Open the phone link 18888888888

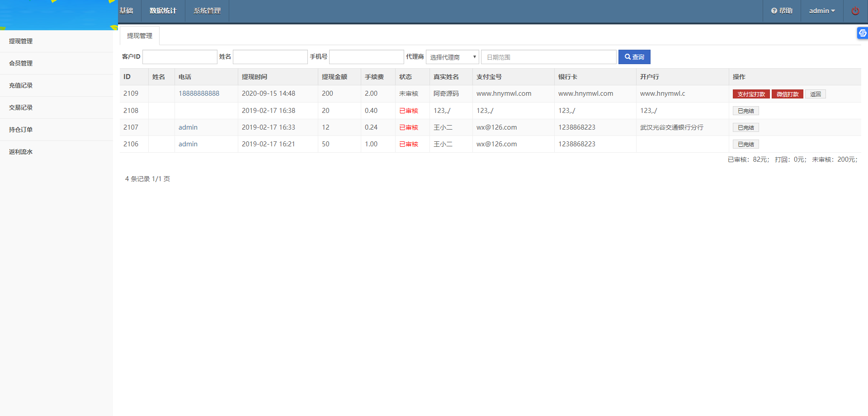click(x=199, y=93)
